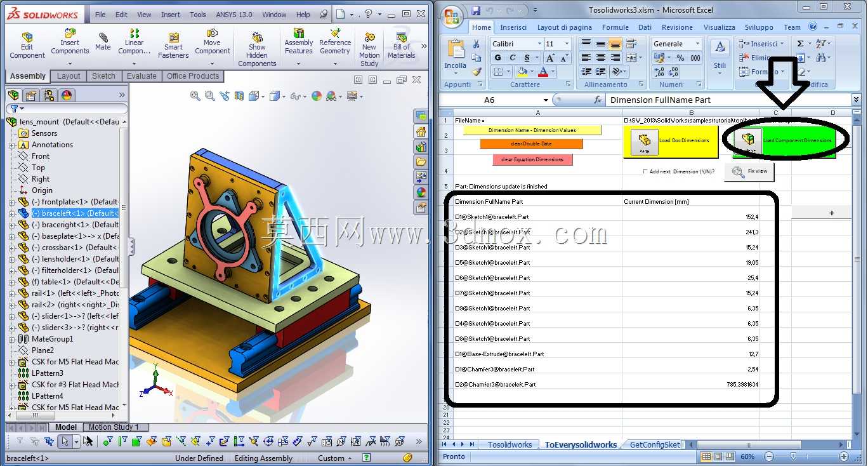868x466 pixels.
Task: Click 'clear Double Data' orange button
Action: (x=531, y=144)
